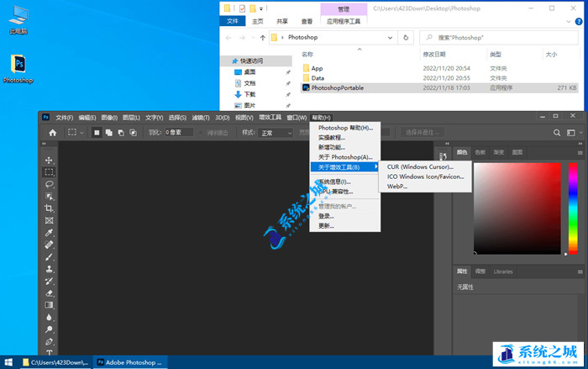The image size is (588, 369).
Task: Click the Explorer search box
Action: point(499,38)
